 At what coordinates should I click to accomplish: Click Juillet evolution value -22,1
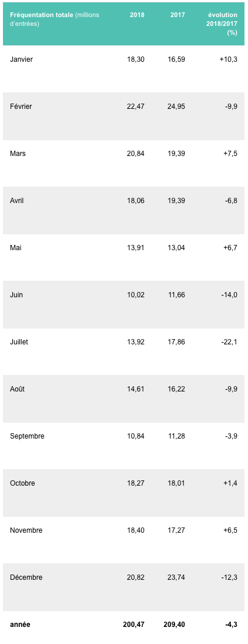point(229,341)
